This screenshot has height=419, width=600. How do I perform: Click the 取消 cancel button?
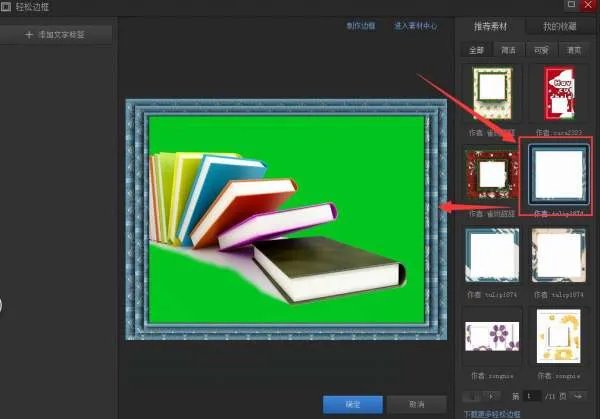point(417,404)
